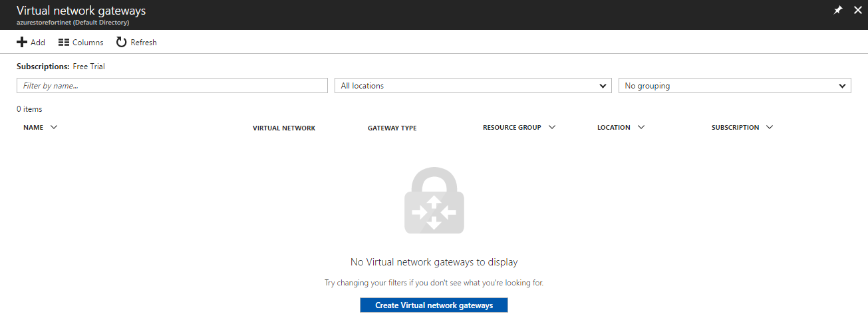This screenshot has width=868, height=334.
Task: Click the Free Trial subscription text
Action: [88, 67]
